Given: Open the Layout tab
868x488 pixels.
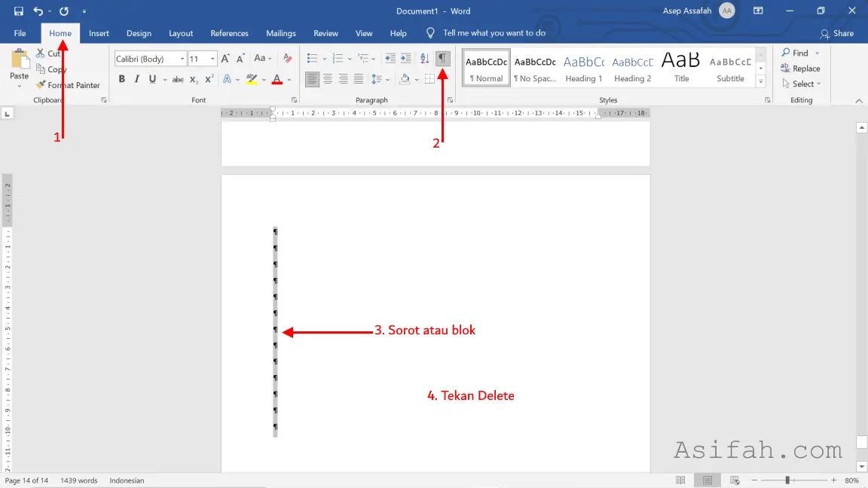Looking at the screenshot, I should [181, 33].
